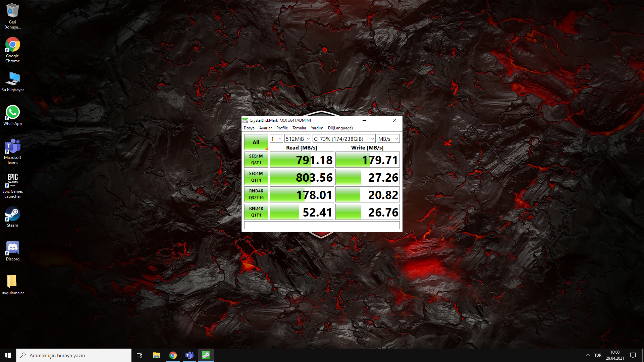Open the 512MiB test size dropdown
This screenshot has width=644, height=362.
[298, 139]
